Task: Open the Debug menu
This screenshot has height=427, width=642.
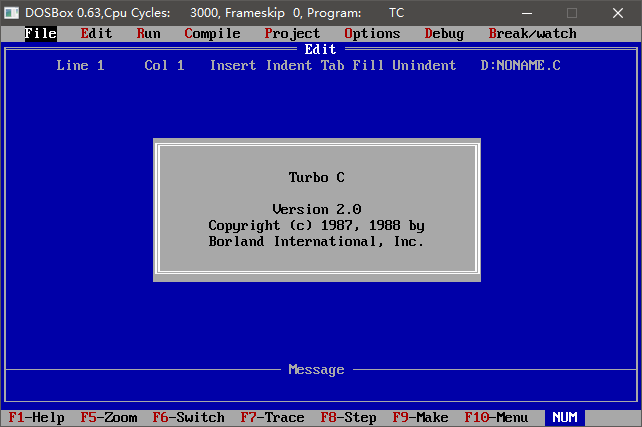Action: click(x=444, y=33)
